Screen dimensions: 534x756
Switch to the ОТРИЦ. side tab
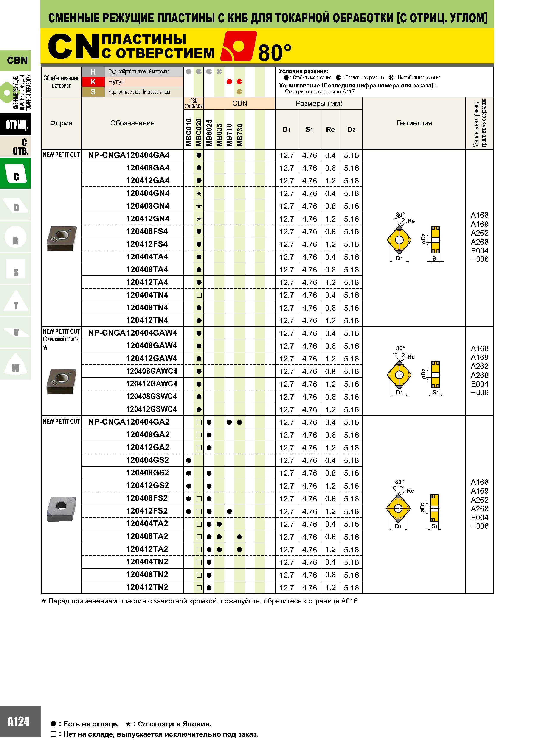(x=16, y=125)
